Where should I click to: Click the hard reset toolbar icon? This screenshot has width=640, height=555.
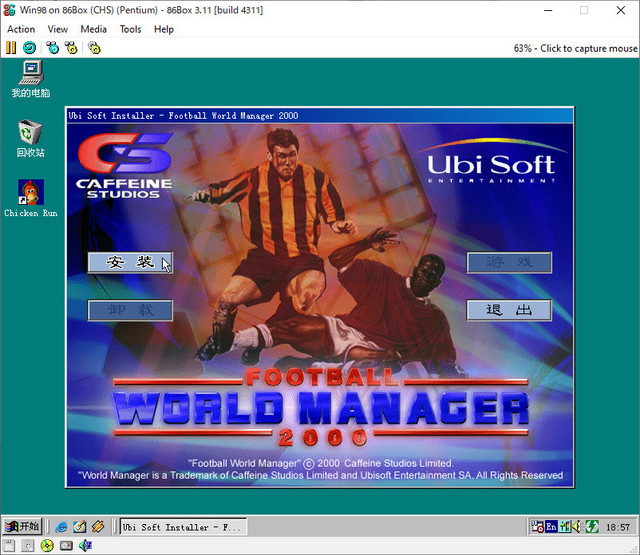pyautogui.click(x=29, y=48)
